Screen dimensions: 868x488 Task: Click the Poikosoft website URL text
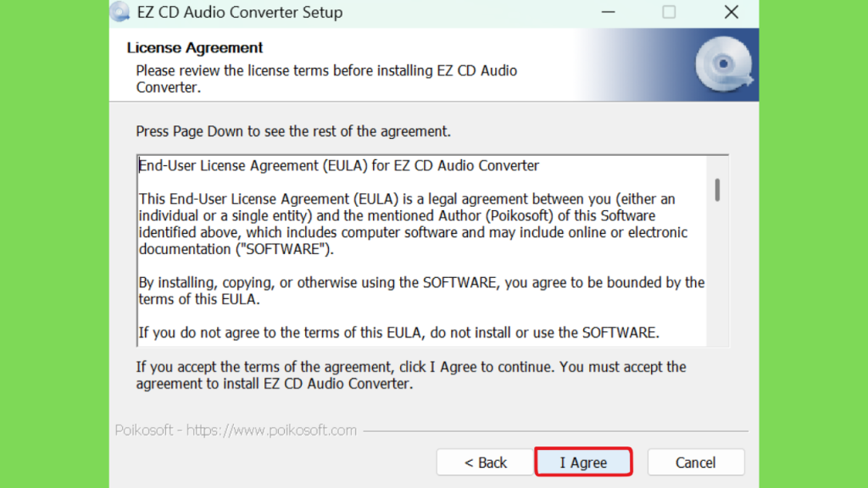pyautogui.click(x=271, y=430)
